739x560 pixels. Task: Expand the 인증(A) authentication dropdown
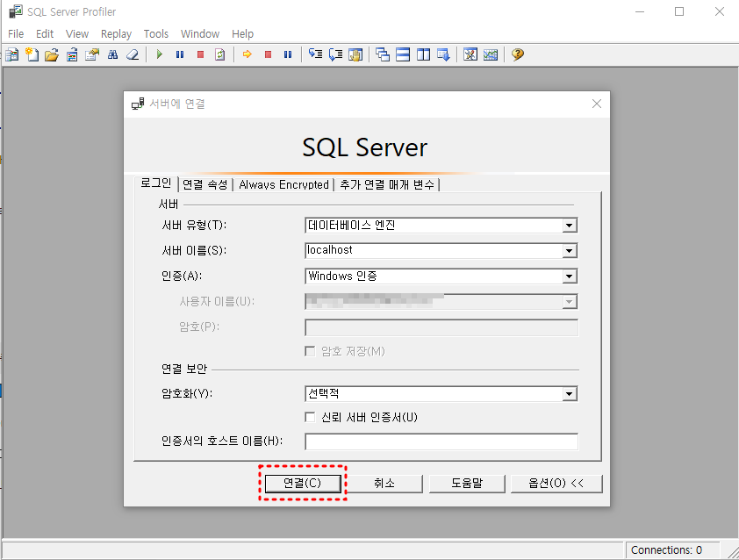point(570,276)
